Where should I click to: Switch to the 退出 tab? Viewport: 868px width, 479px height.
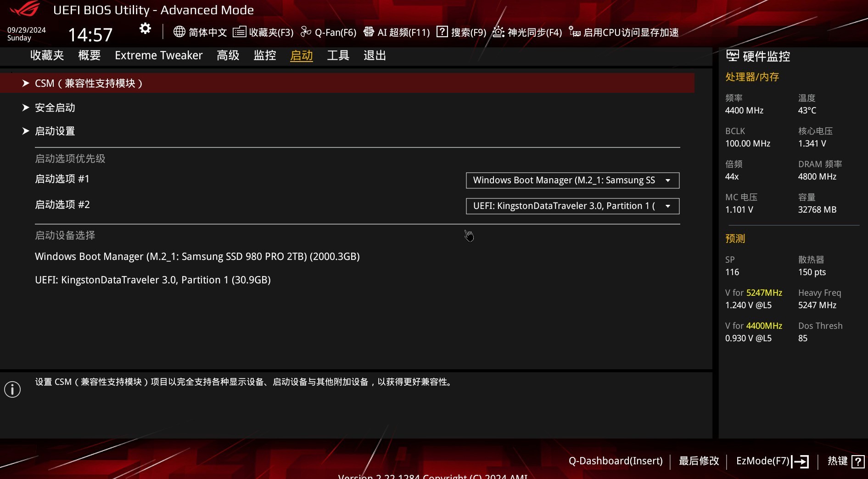pos(375,56)
